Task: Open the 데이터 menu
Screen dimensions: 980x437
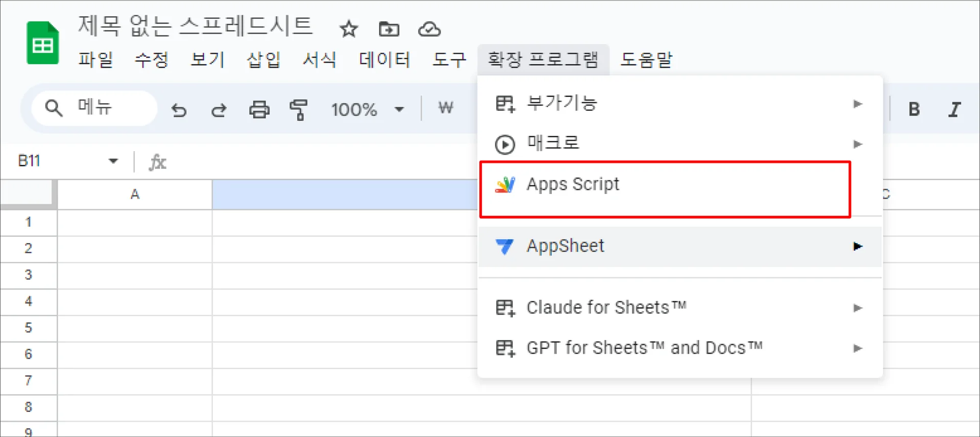Action: tap(384, 60)
